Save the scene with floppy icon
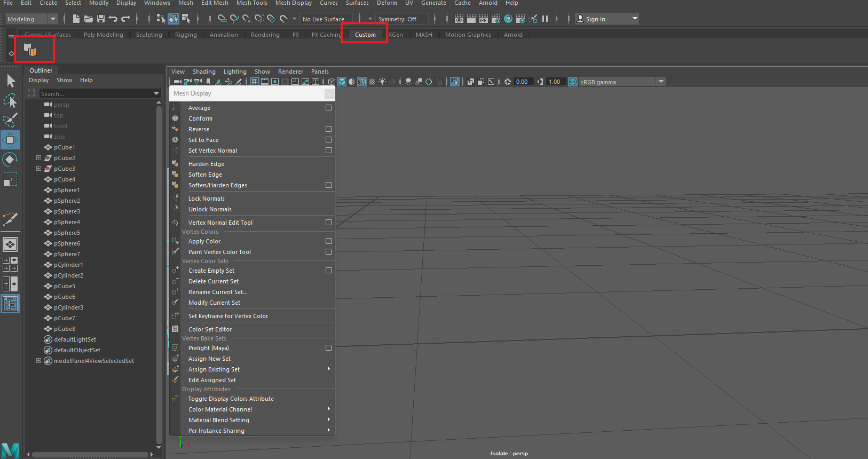868x459 pixels. tap(101, 19)
